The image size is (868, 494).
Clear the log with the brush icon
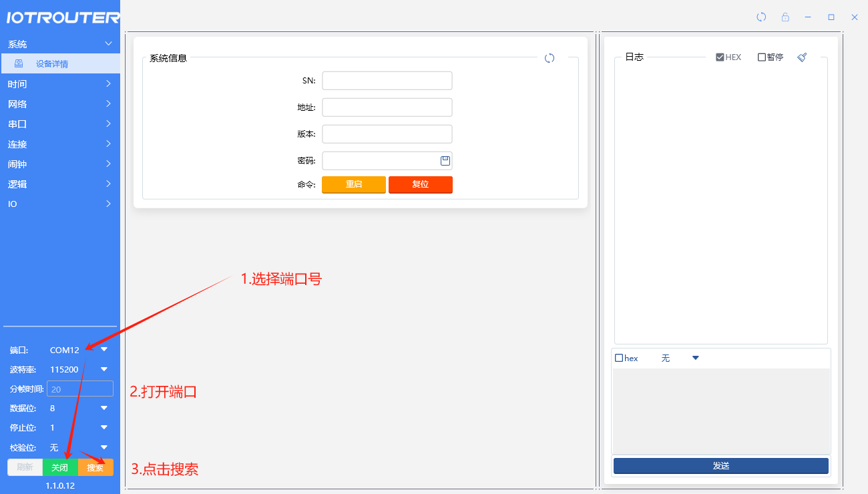pos(802,57)
